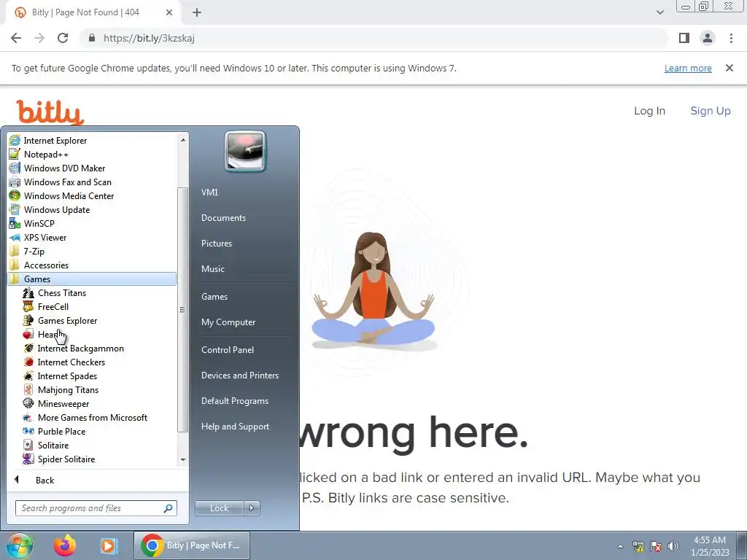Image resolution: width=747 pixels, height=560 pixels.
Task: Start Spider Solitaire
Action: tap(66, 459)
